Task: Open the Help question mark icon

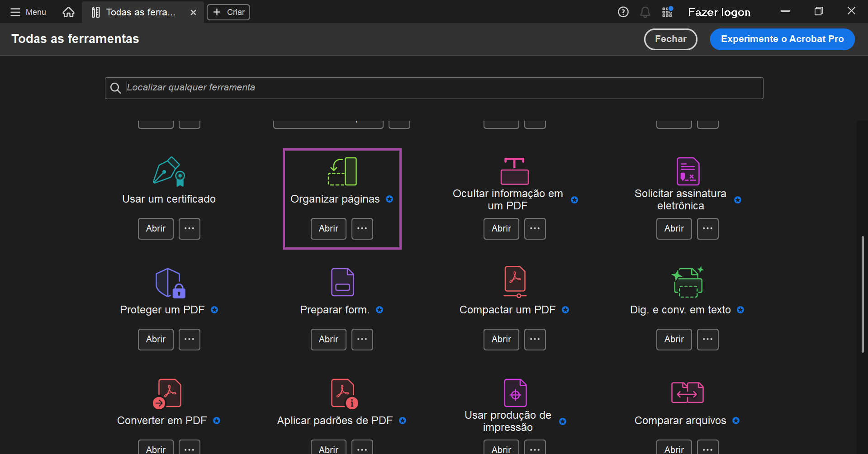Action: click(623, 12)
